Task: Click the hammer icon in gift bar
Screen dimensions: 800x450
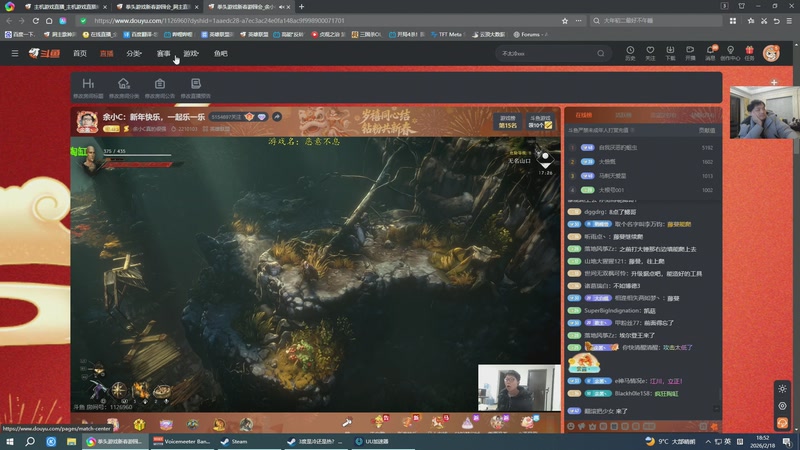Action: coord(347,422)
